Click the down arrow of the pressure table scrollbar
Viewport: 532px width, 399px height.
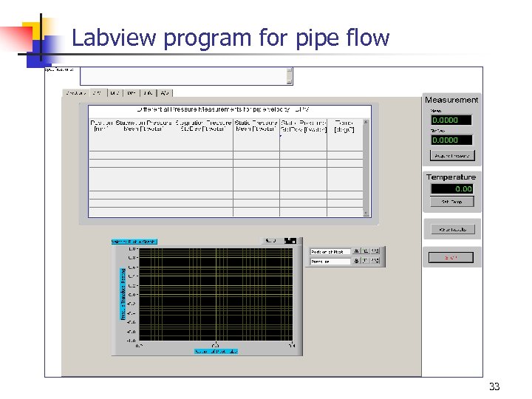click(x=366, y=214)
